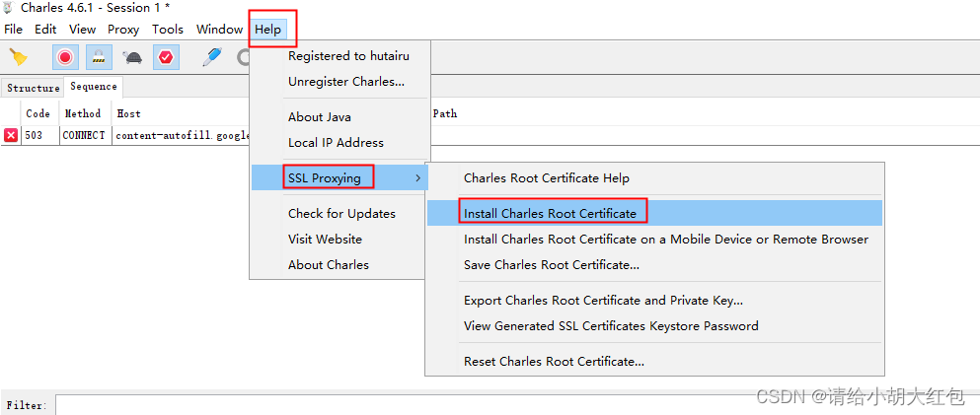Open the Proxy menu
Image resolution: width=980 pixels, height=415 pixels.
[x=123, y=30]
